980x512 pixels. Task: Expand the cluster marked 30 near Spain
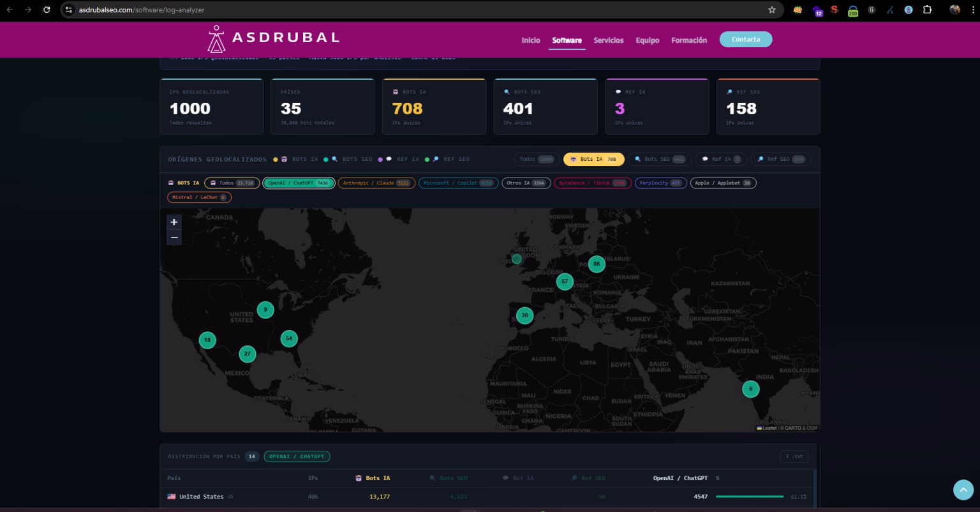click(x=524, y=315)
